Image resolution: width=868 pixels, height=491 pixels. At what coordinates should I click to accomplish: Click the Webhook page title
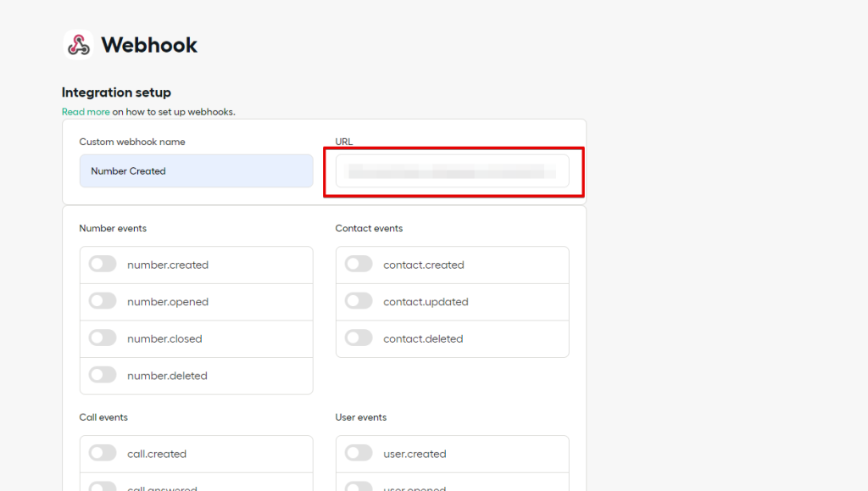point(149,45)
